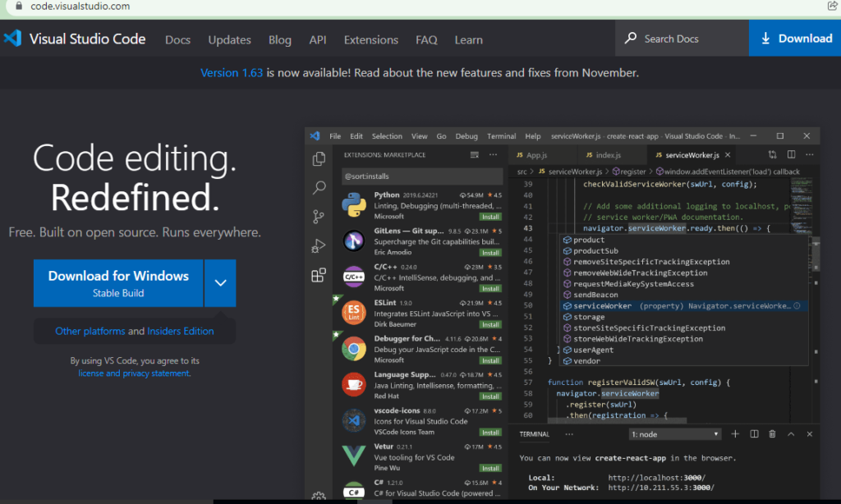Open the Debug menu in editor
This screenshot has height=504, width=841.
[466, 136]
